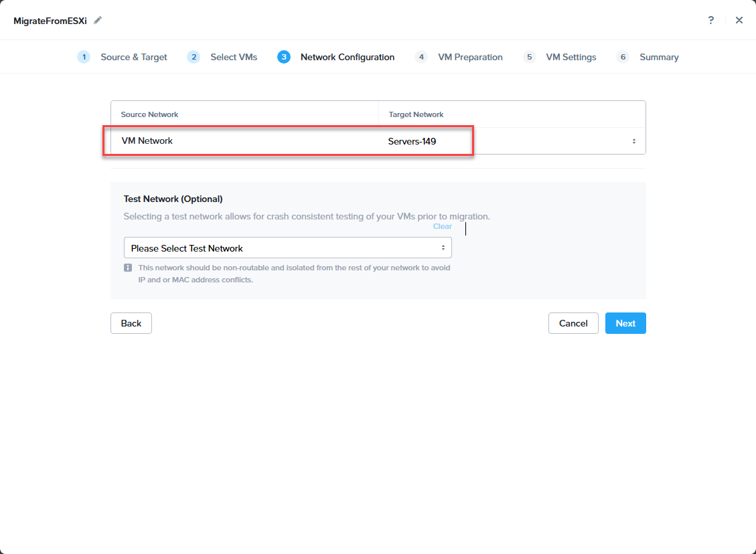
Task: Switch to the Select VMs step
Action: point(234,57)
